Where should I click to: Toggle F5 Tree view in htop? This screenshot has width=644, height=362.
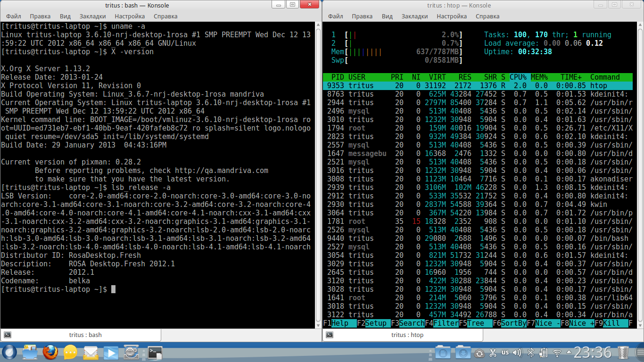pyautogui.click(x=476, y=323)
